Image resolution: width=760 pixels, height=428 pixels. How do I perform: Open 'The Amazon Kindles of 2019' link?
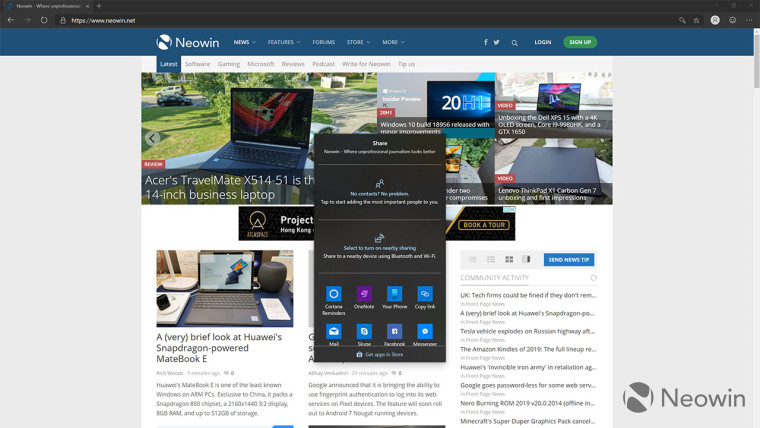tap(528, 349)
